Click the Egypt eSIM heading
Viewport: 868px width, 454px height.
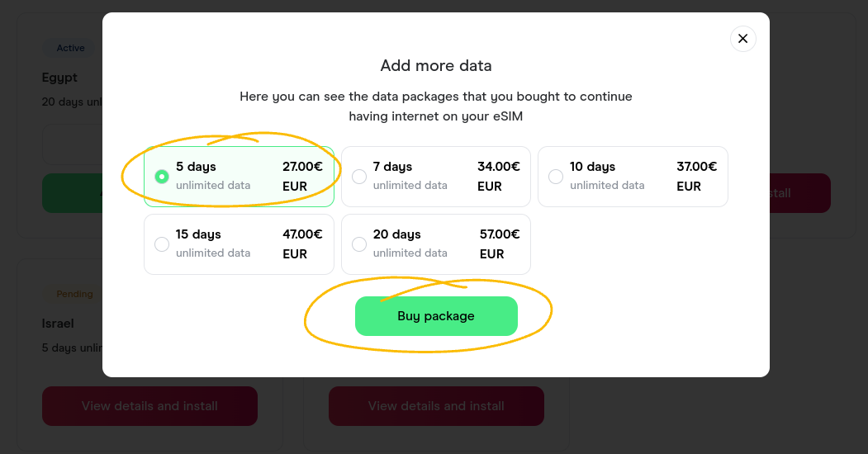pos(59,78)
